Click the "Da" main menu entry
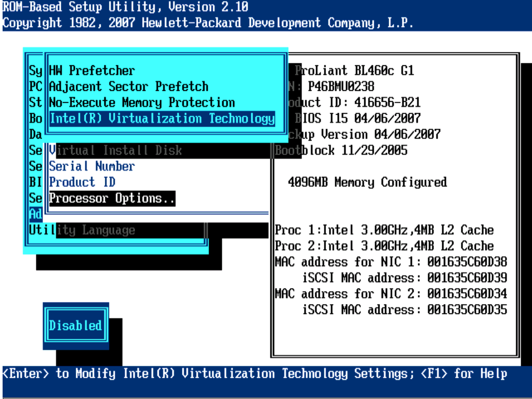532x399 pixels. [x=36, y=134]
